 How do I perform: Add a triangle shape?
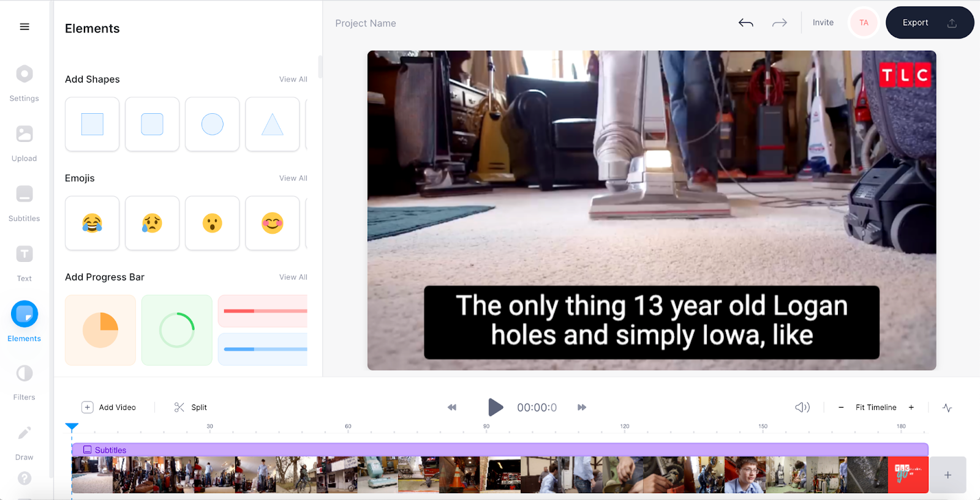(272, 124)
